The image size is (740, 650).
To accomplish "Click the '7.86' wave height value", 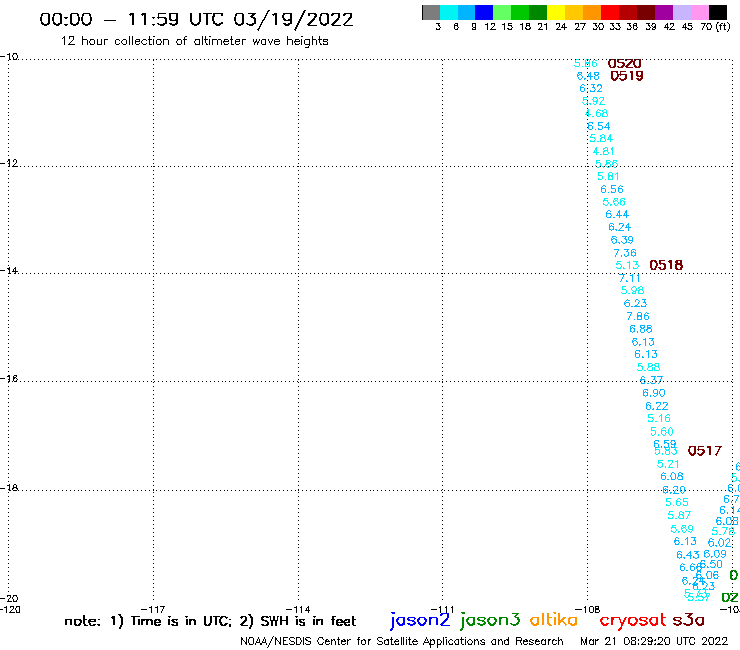I will click(638, 316).
